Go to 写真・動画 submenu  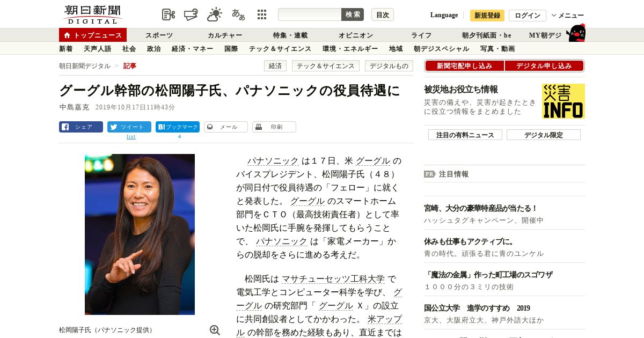point(497,49)
